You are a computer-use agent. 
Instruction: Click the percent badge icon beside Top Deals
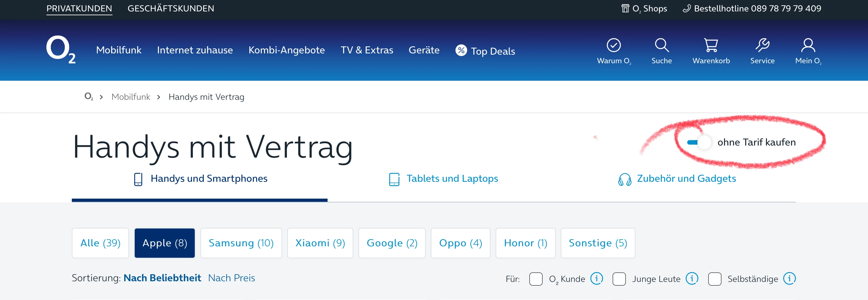[x=461, y=51]
